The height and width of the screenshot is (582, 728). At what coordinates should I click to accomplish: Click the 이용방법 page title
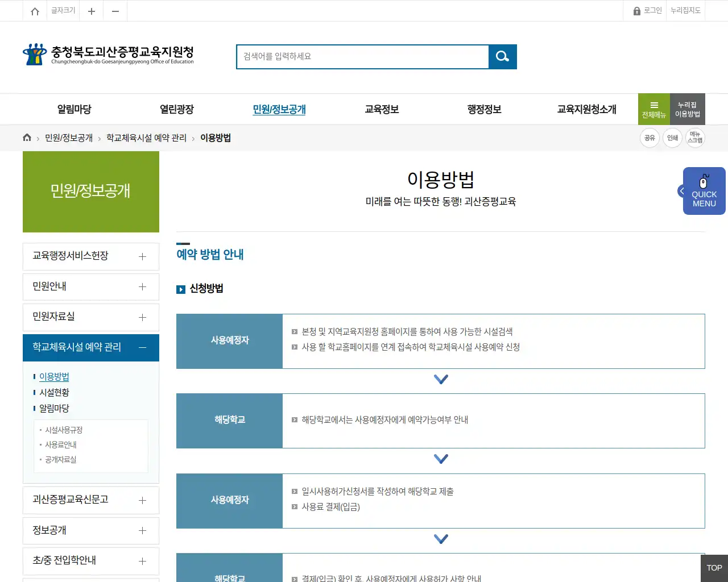tap(441, 180)
